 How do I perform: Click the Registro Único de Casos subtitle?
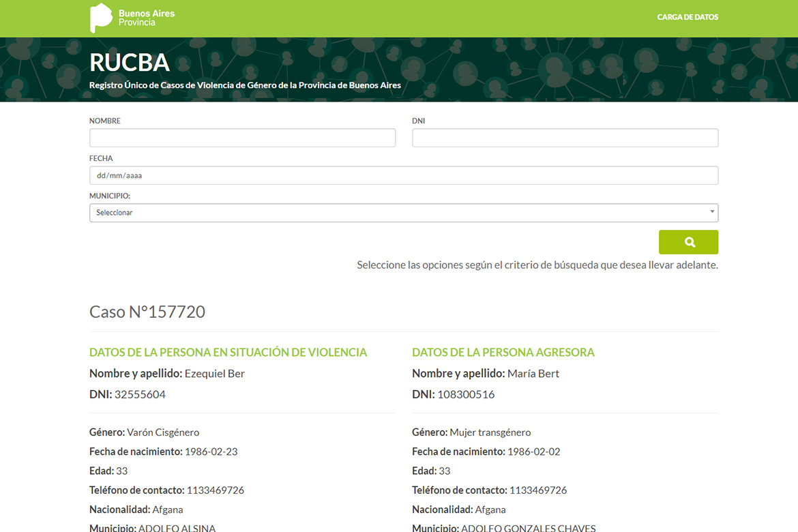tap(245, 85)
